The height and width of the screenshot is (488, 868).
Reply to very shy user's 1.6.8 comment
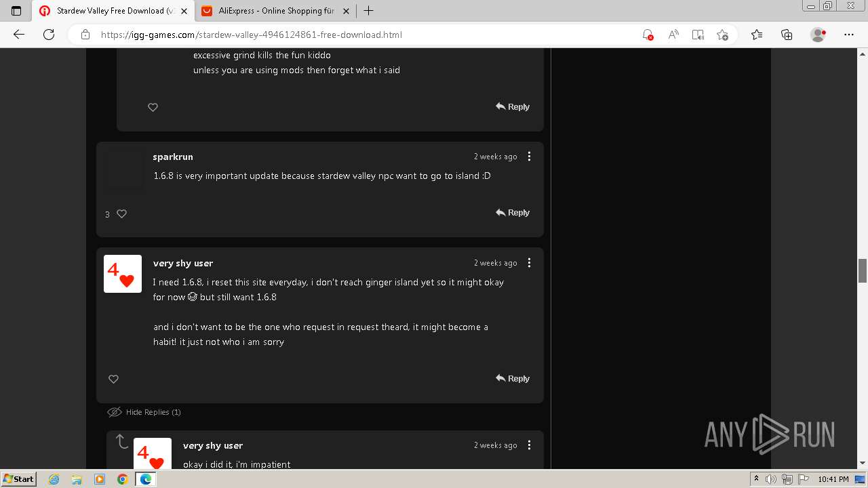click(512, 378)
